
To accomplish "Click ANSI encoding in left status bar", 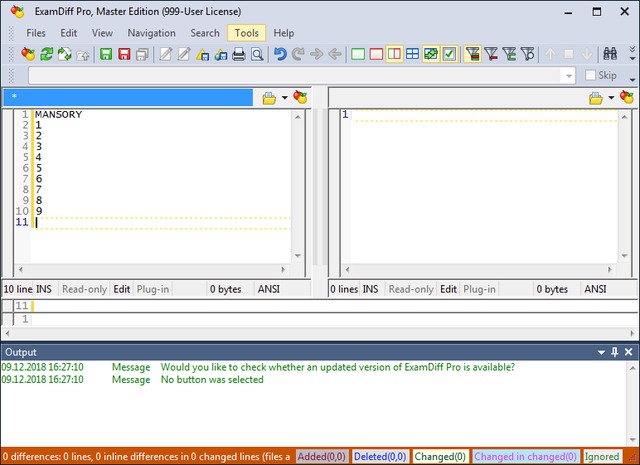I will point(269,289).
